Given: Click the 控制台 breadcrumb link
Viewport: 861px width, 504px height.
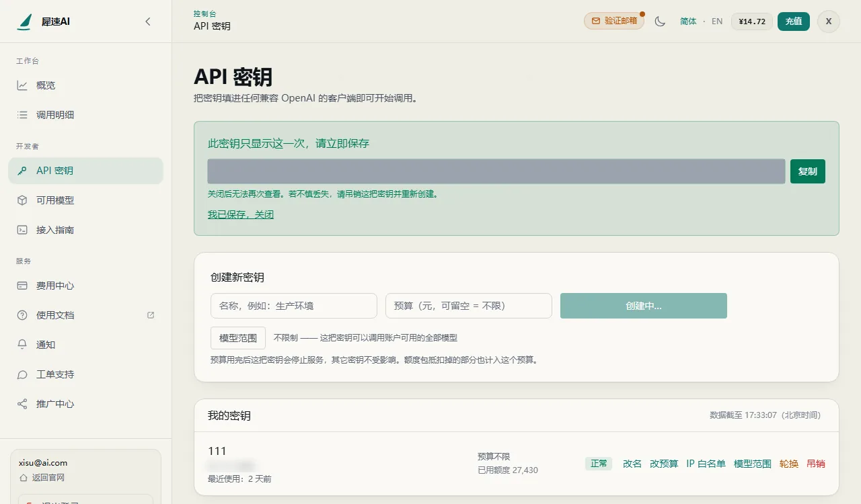Looking at the screenshot, I should [204, 13].
